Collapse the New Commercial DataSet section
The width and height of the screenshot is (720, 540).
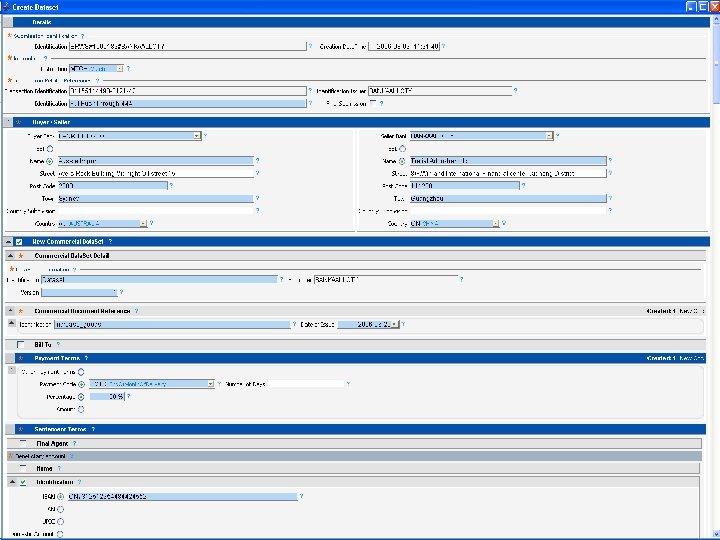(x=8, y=242)
